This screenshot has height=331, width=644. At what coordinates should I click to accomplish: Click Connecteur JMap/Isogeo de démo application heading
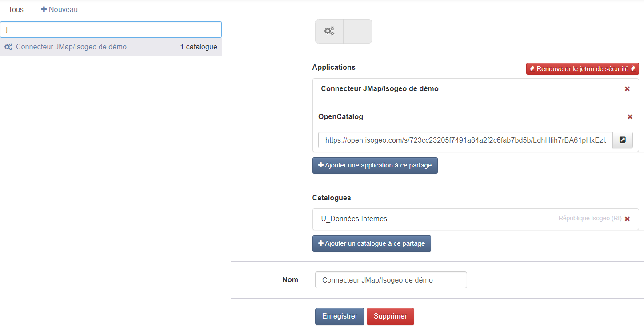[380, 89]
